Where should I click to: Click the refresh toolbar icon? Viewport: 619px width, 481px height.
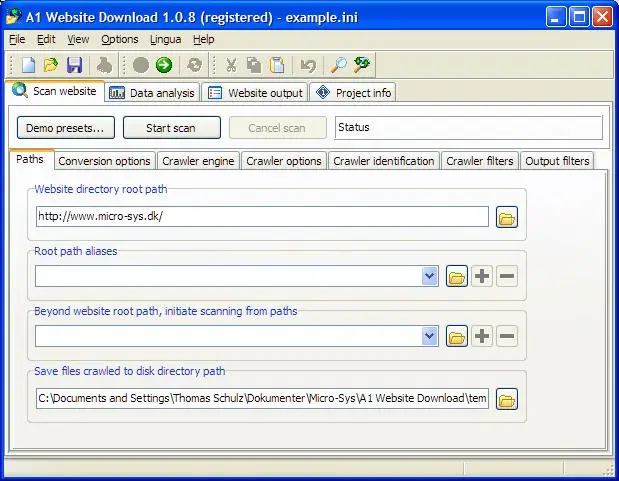(194, 65)
